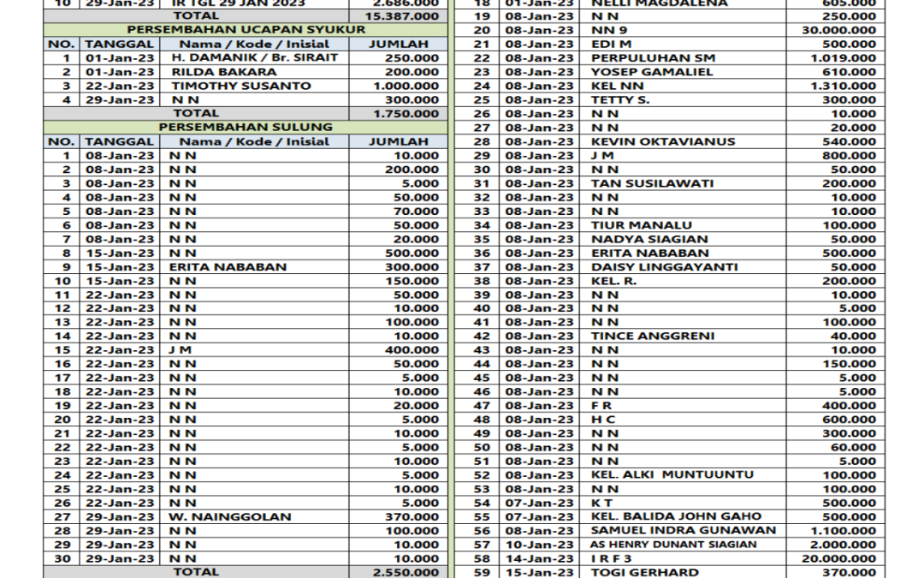Viewport: 924px width, 578px height.
Task: Click the YOSEP GAMALIEL name cell
Action: pos(640,72)
